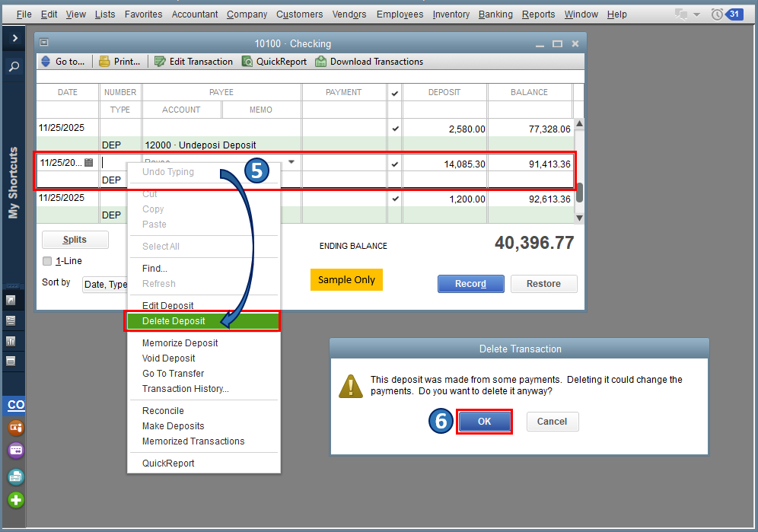Open the calendar picker in the date field
Screen dimensions: 758x532
click(88, 163)
